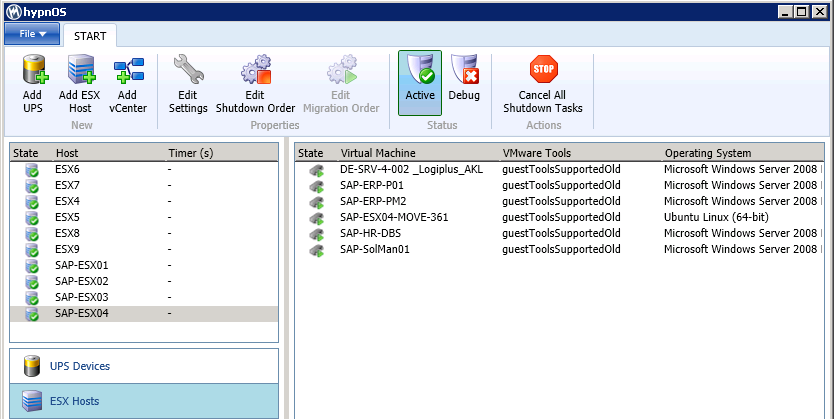This screenshot has width=834, height=419.
Task: Select host name SAP-ESX01
Action: point(81,265)
